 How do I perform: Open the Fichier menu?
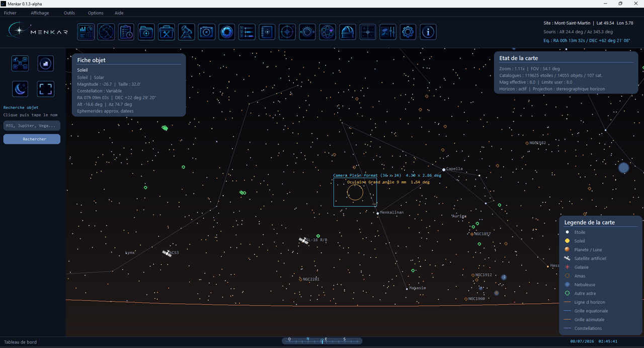(x=10, y=13)
